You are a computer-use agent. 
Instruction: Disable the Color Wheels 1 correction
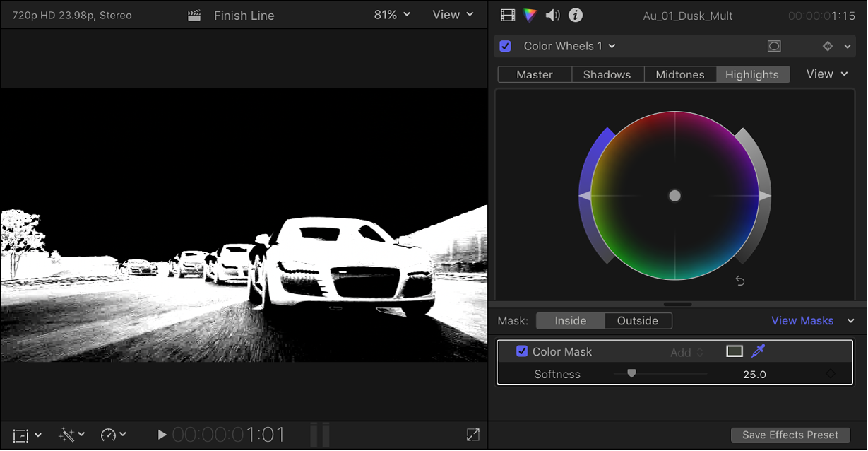pyautogui.click(x=505, y=45)
